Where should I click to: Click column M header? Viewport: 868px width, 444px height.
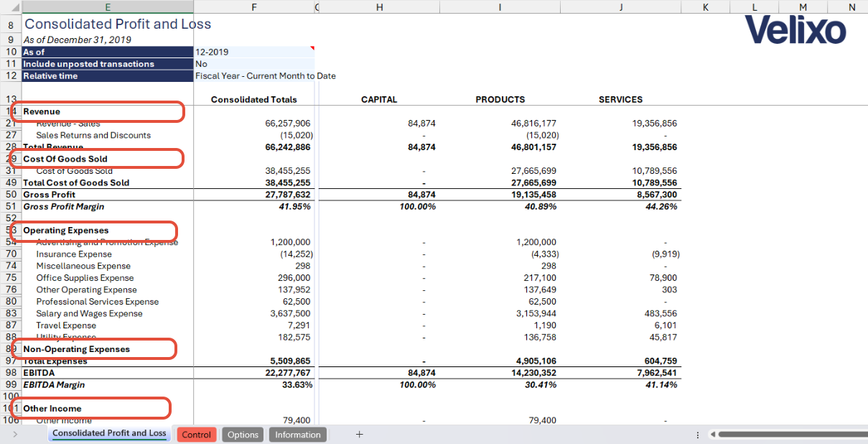(803, 7)
